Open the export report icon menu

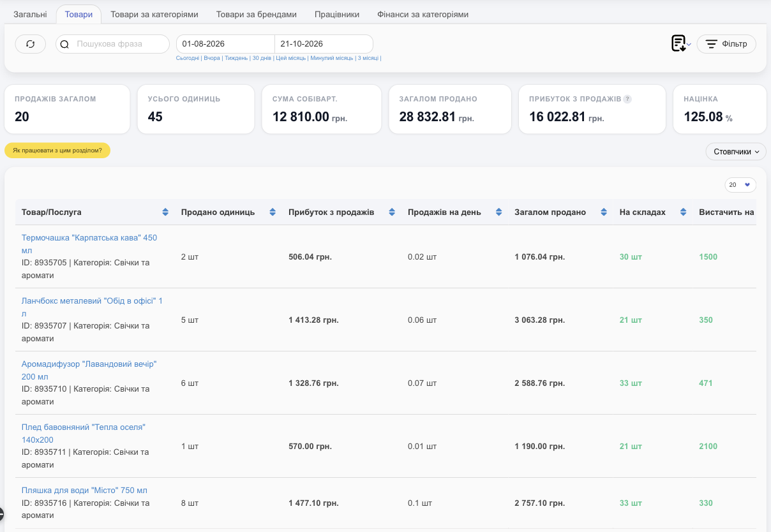[681, 44]
